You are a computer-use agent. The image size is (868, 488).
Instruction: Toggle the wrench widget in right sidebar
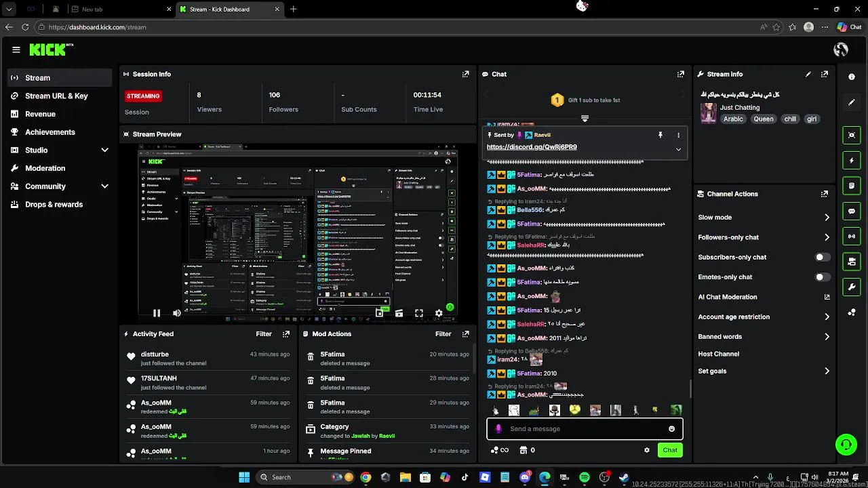tap(852, 287)
